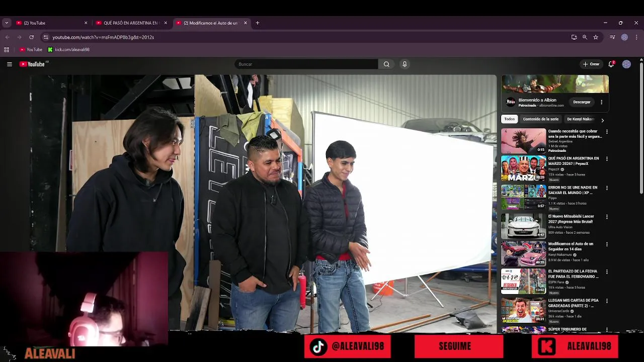
Task: Click the Kick ALEAVALI98 overlay banner
Action: [575, 346]
